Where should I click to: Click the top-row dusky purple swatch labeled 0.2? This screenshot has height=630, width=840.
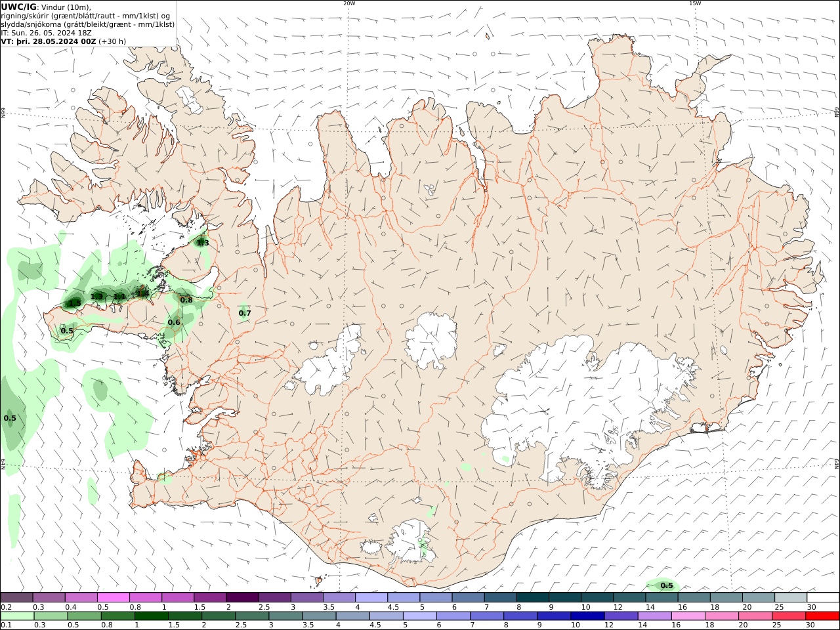[x=17, y=597]
